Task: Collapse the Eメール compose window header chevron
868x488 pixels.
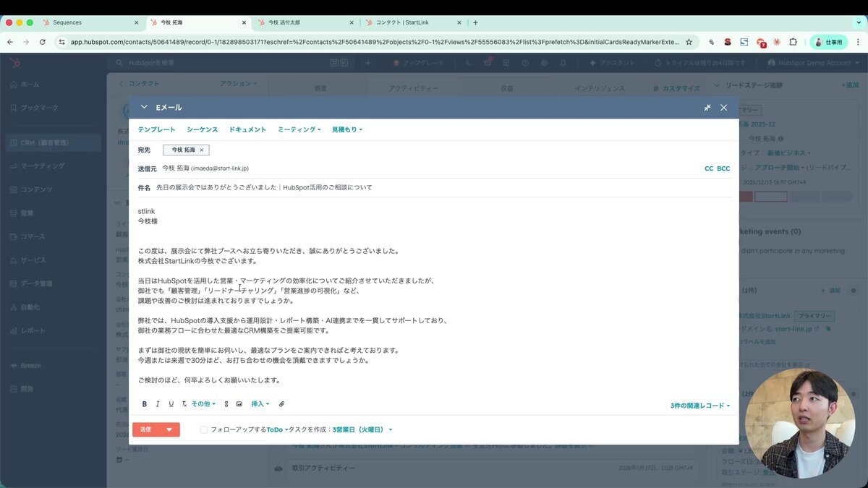Action: click(x=143, y=107)
